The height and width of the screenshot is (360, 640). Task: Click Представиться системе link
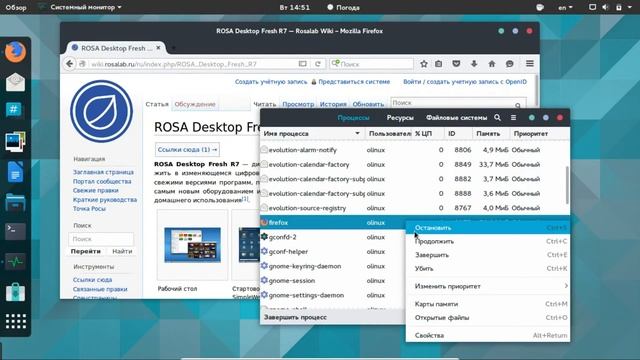tap(354, 82)
